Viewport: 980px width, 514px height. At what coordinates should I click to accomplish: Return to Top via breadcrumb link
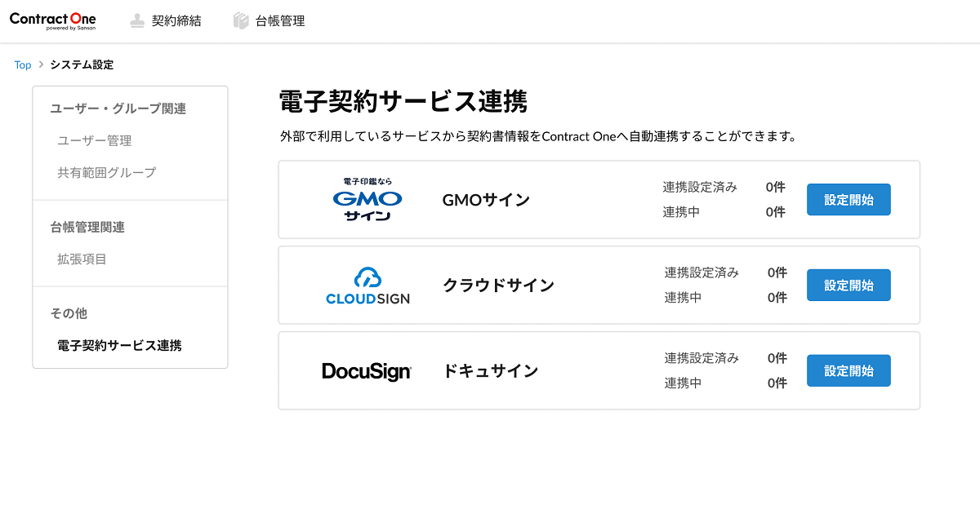22,64
